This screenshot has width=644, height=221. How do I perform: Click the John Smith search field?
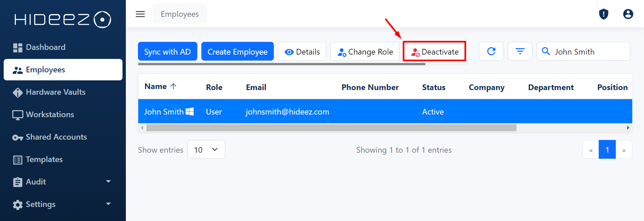click(x=589, y=52)
